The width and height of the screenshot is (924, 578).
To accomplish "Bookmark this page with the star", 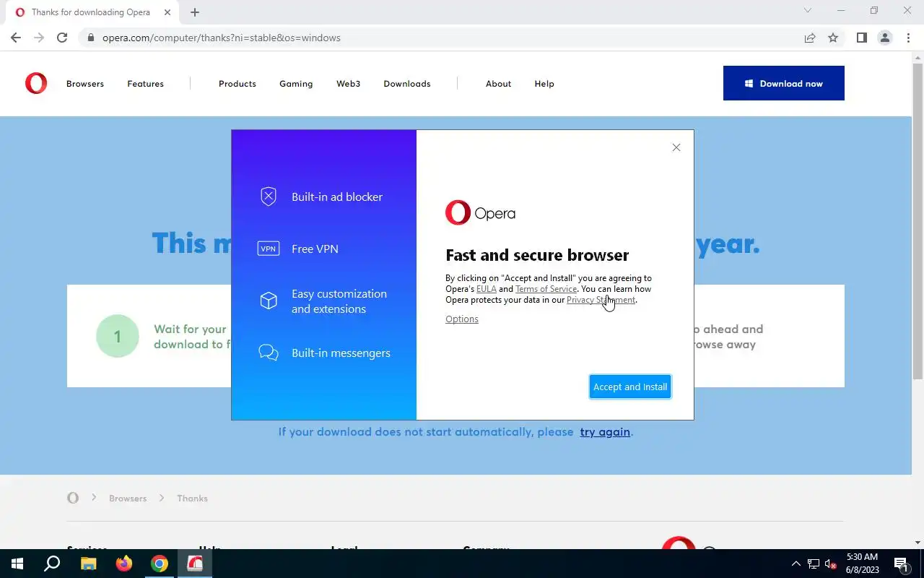I will tap(833, 38).
